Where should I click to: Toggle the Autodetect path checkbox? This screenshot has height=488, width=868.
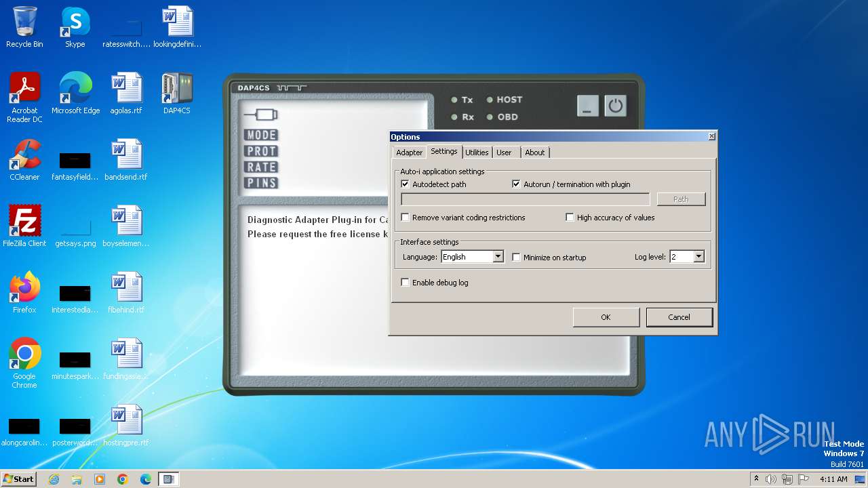406,184
